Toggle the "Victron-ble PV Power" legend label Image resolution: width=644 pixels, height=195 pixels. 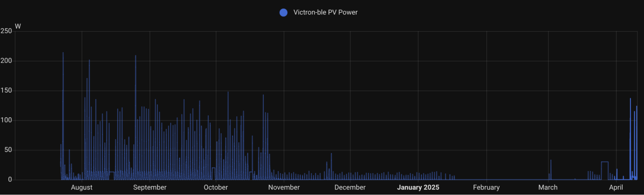325,12
